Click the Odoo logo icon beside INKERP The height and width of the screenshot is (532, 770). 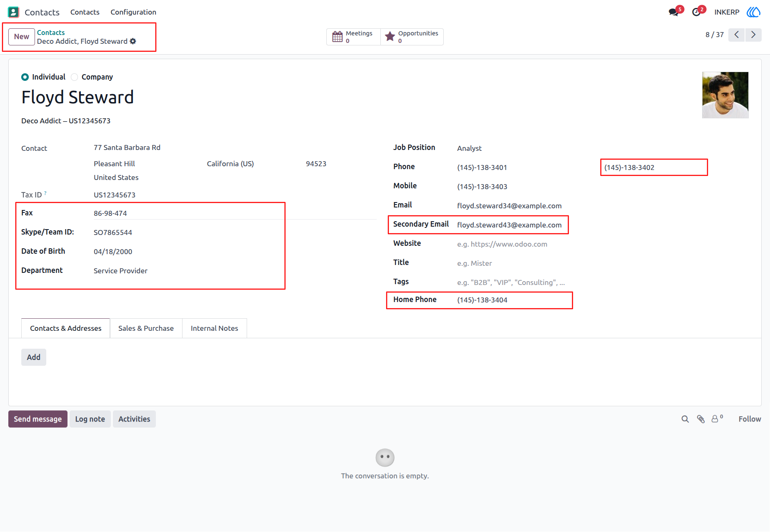click(753, 12)
